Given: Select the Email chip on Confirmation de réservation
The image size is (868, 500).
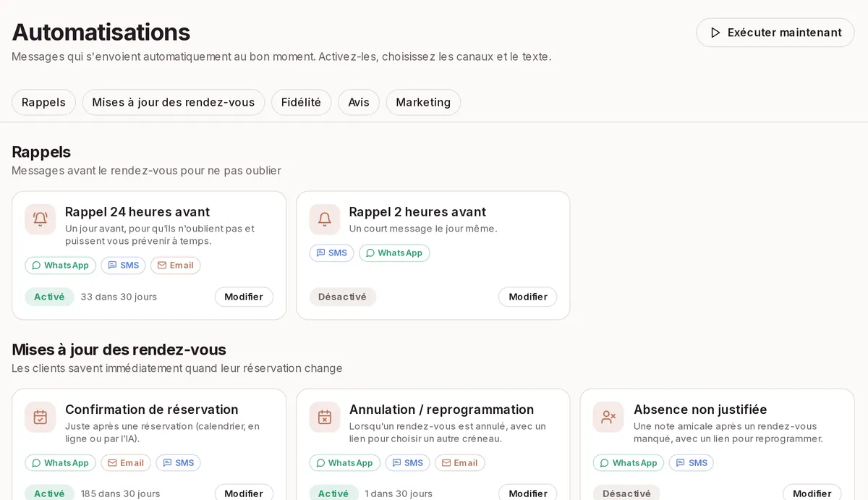Looking at the screenshot, I should tap(126, 463).
